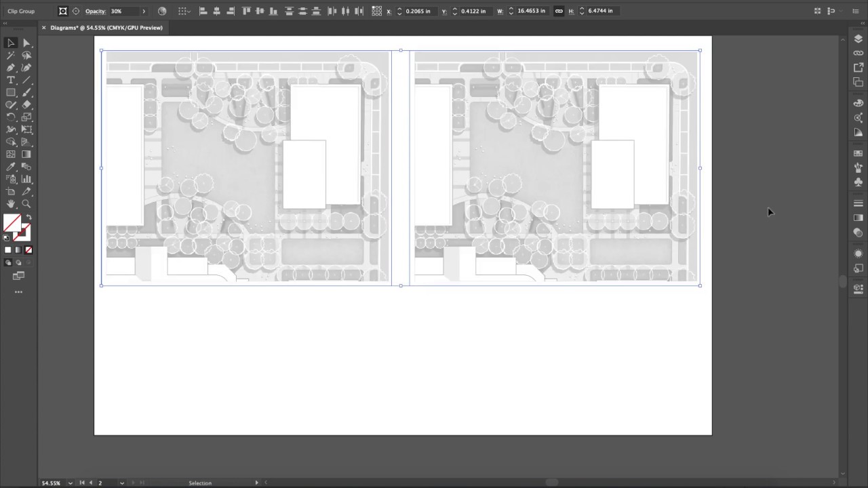Open the Layers panel icon

(858, 39)
